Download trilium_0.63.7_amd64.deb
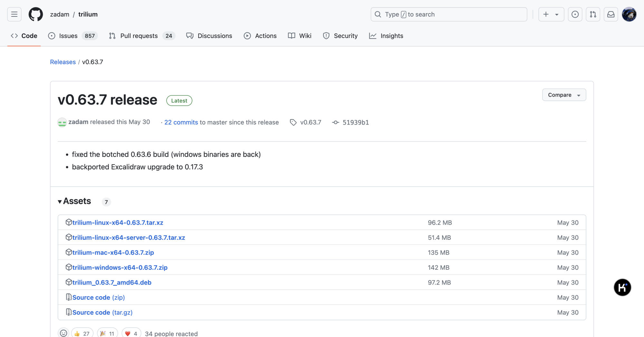 112,282
